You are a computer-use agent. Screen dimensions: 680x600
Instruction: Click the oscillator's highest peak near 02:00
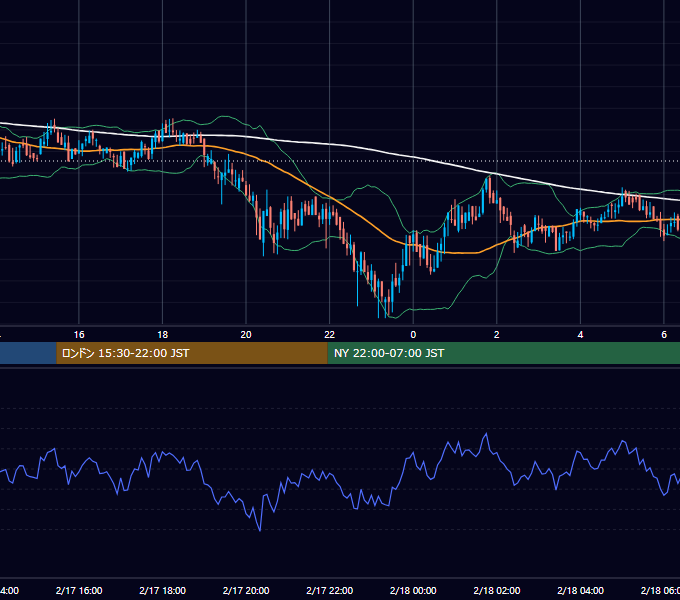486,434
